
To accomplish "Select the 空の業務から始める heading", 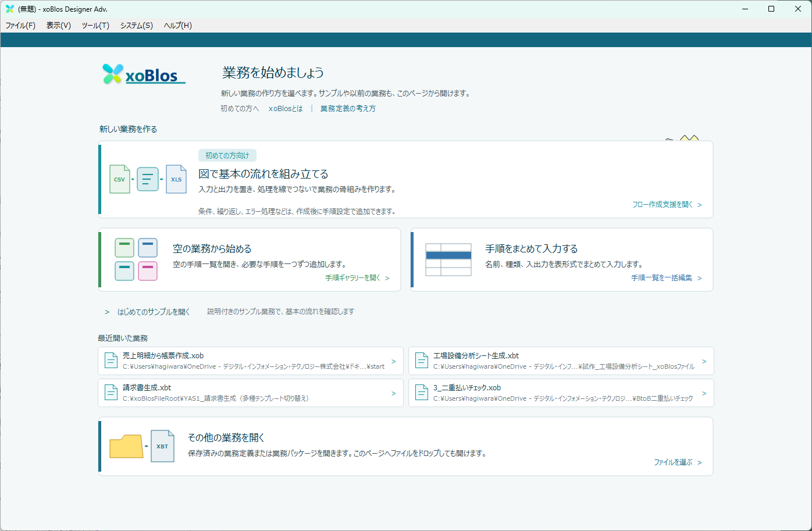I will [212, 249].
